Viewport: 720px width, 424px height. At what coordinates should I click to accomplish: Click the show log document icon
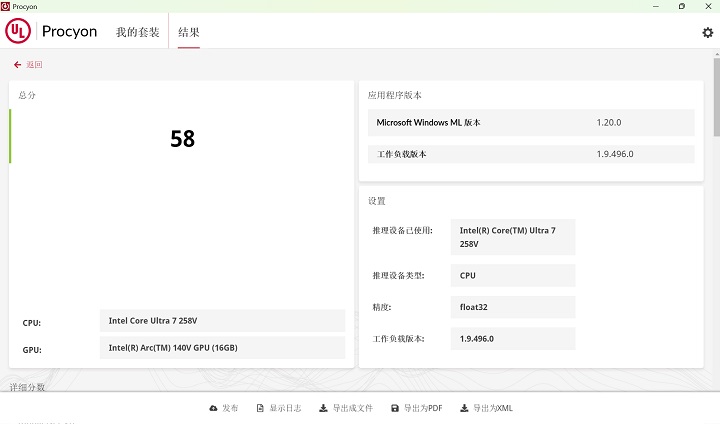[x=260, y=408]
